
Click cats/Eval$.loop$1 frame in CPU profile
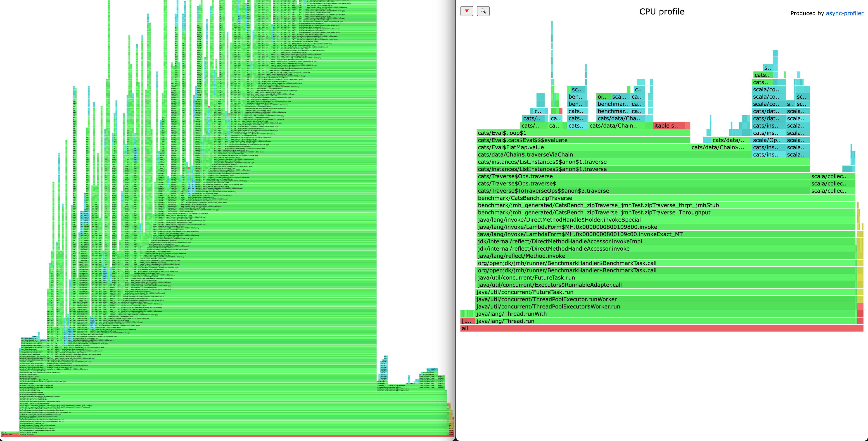(x=583, y=133)
